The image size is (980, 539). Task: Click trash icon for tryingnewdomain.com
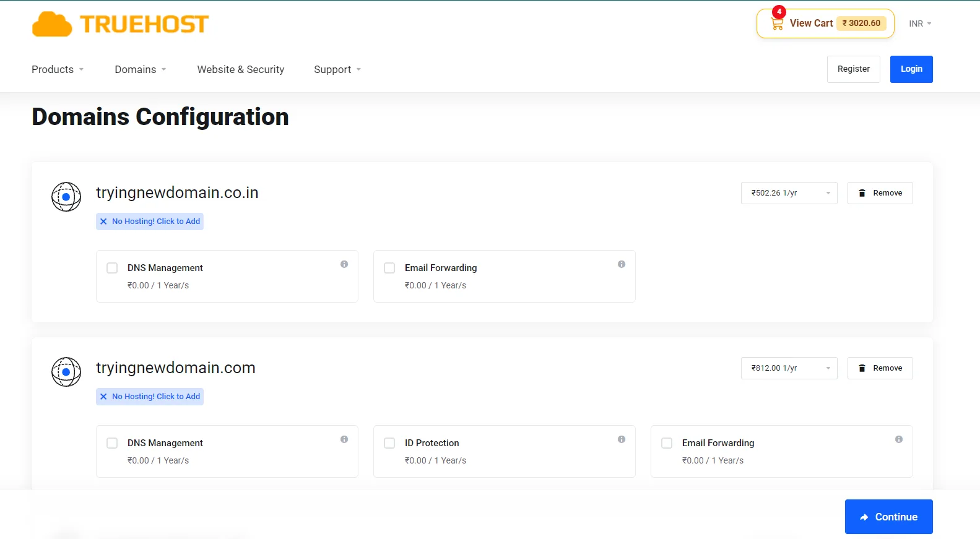[862, 368]
